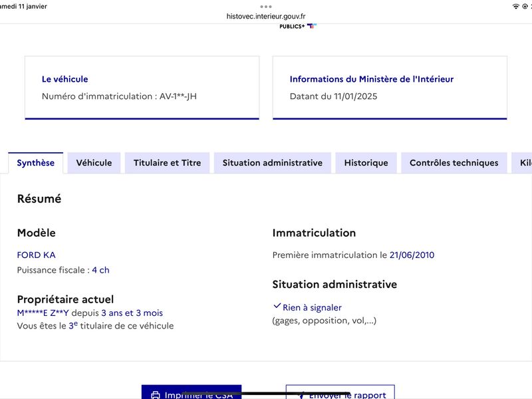Click the partially visible Kilométrage tab
The image size is (532, 399).
(522, 163)
